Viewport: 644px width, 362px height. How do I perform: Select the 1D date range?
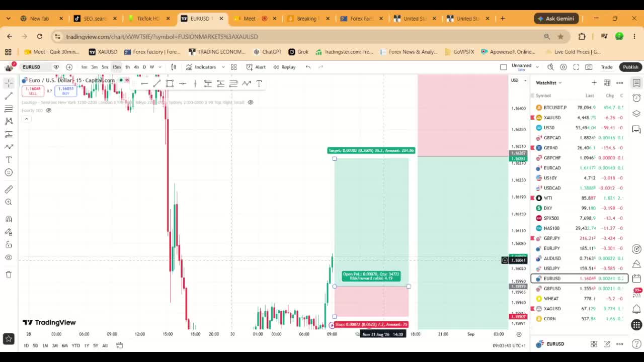click(x=27, y=345)
